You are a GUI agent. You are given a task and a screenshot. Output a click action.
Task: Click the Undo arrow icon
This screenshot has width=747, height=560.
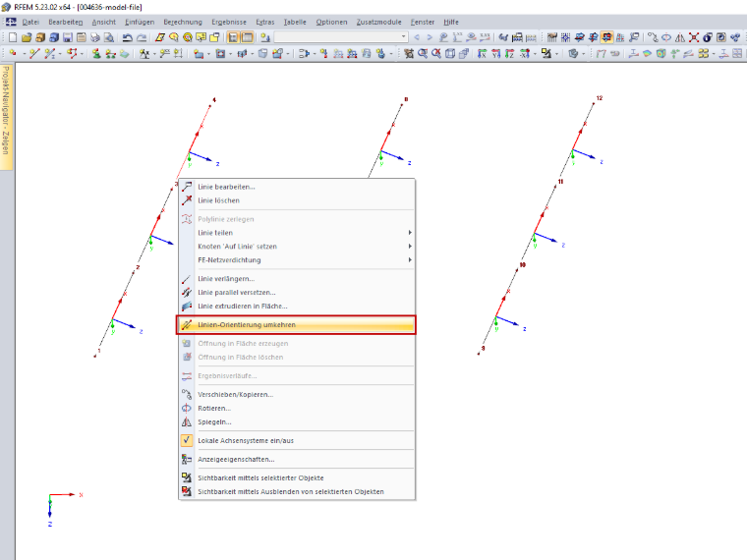click(127, 37)
